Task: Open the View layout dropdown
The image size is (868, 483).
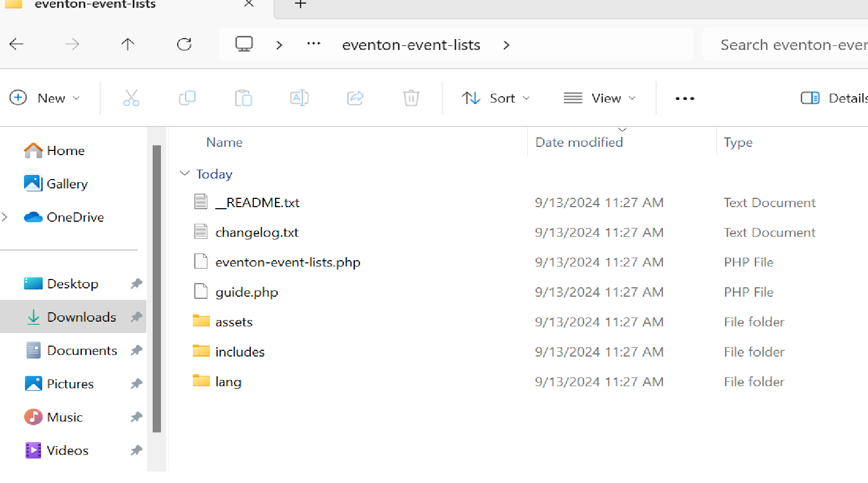Action: [x=600, y=98]
